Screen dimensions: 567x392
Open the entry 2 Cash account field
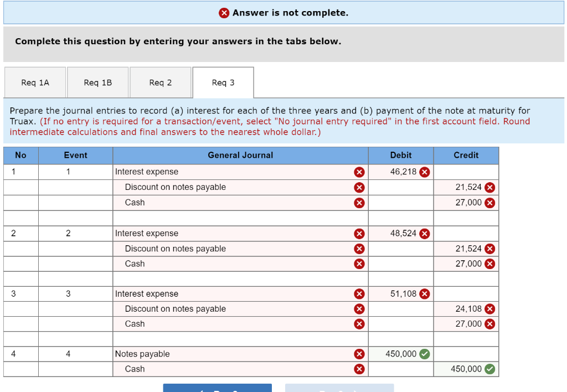(240, 264)
